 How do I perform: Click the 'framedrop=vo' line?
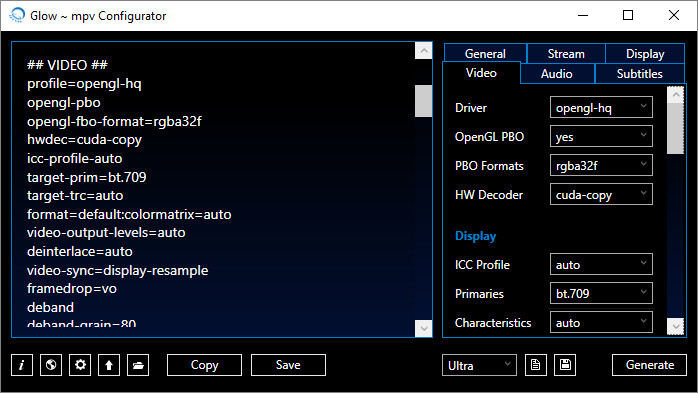point(72,288)
